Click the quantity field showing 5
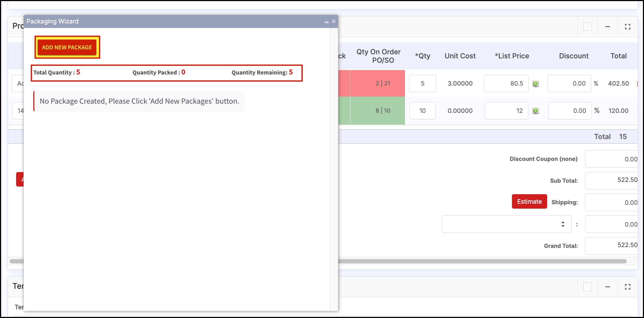 (x=422, y=83)
